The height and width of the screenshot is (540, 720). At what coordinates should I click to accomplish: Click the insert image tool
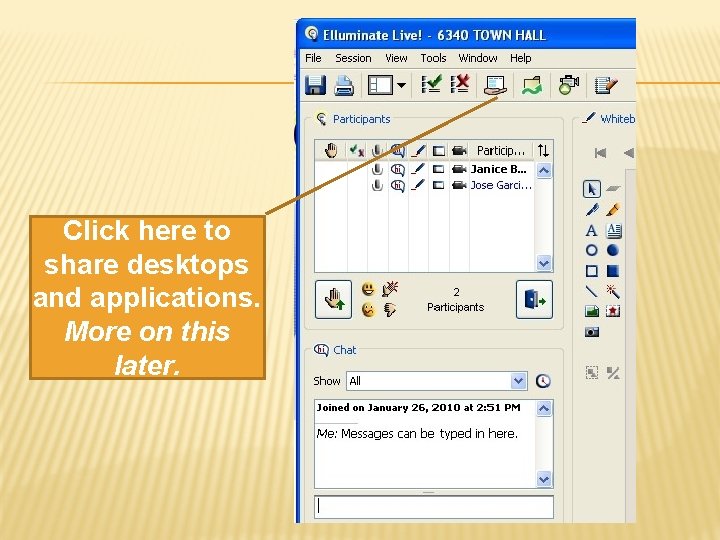click(592, 311)
